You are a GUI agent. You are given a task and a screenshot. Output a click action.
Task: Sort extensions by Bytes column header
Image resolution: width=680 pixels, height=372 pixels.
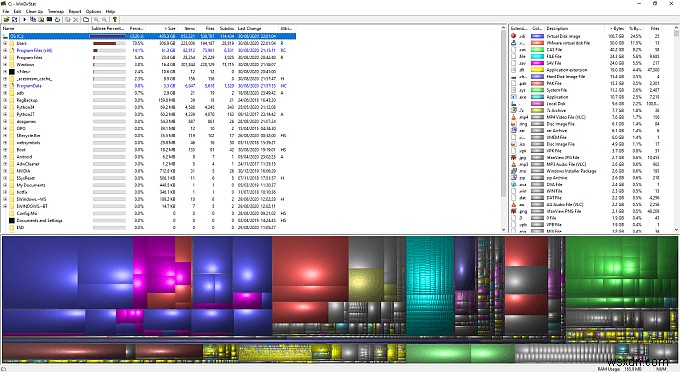(615, 28)
